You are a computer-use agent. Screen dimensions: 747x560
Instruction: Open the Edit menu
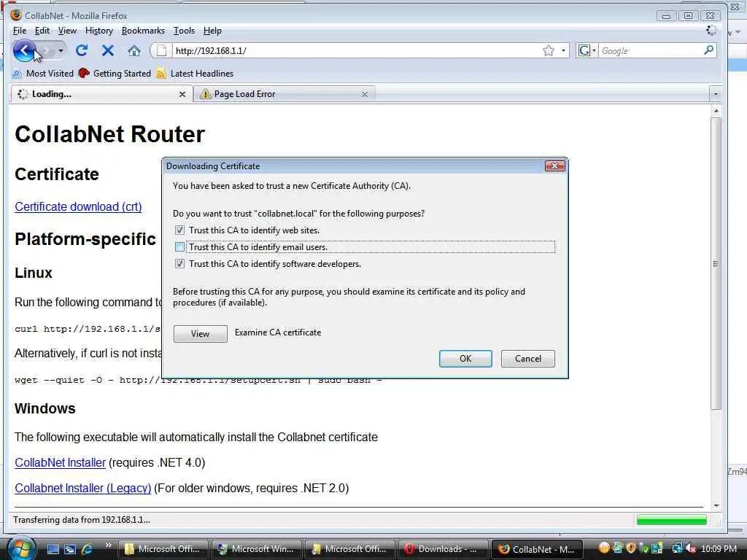tap(42, 31)
